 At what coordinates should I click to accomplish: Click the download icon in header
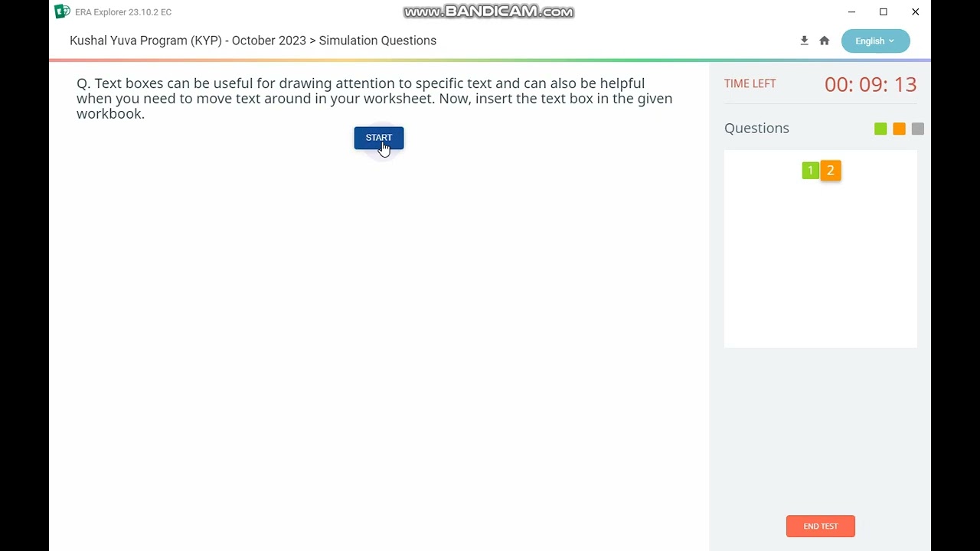(804, 41)
